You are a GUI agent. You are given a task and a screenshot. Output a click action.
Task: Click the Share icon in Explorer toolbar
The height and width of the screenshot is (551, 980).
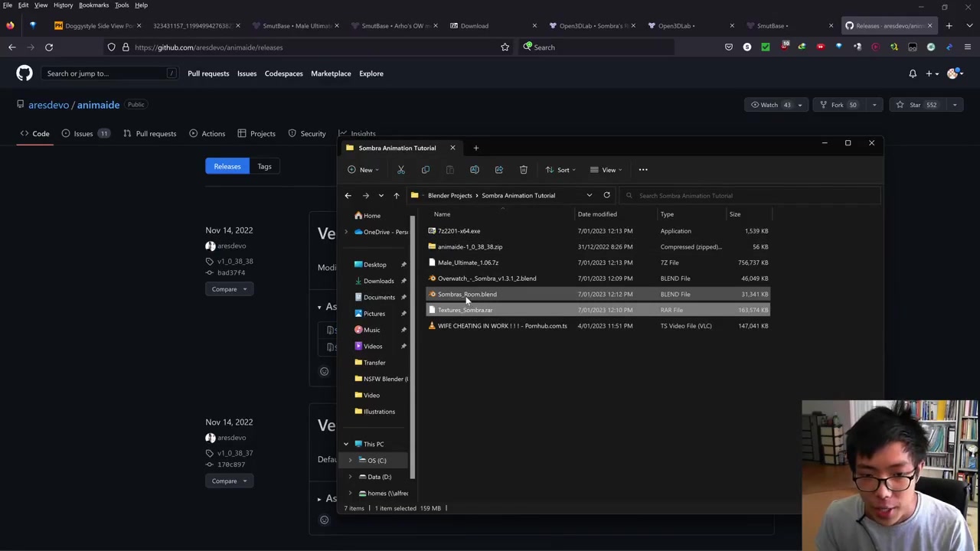[498, 170]
